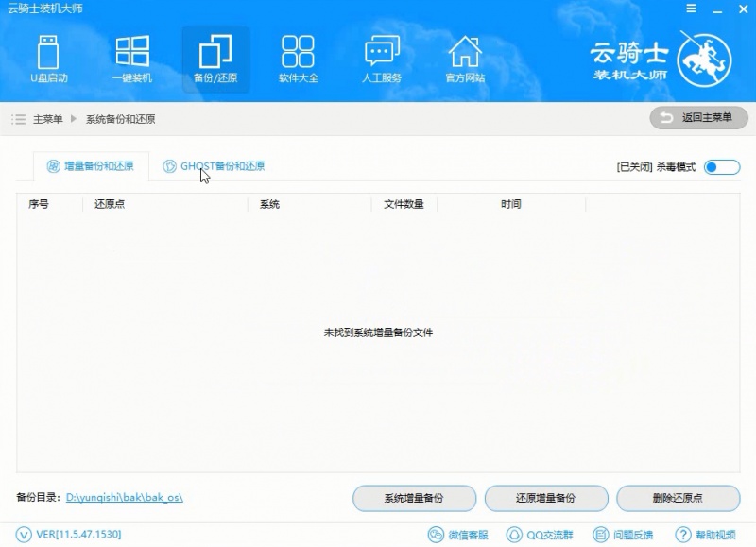Minimize the 云骑士装机大师 window
The image size is (756, 547).
(717, 9)
